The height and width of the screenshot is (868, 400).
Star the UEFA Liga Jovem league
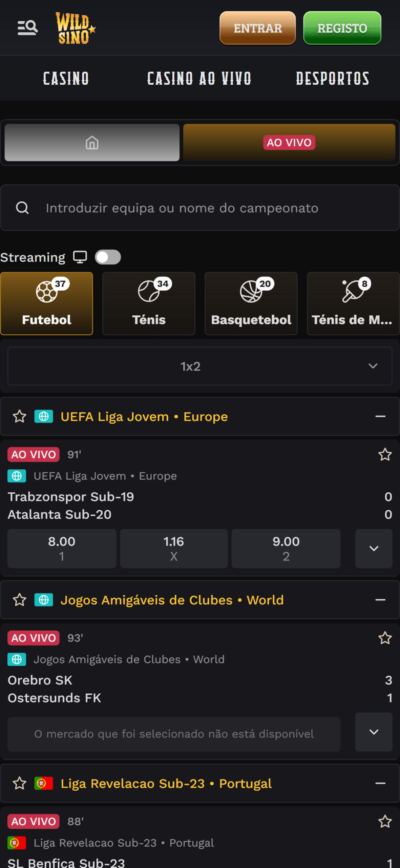tap(19, 416)
